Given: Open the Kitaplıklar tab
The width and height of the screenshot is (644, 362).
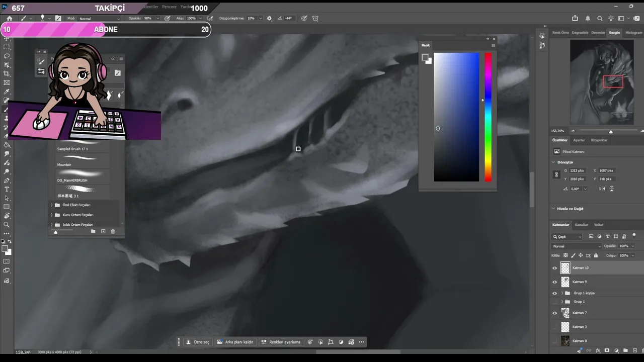Looking at the screenshot, I should (599, 140).
